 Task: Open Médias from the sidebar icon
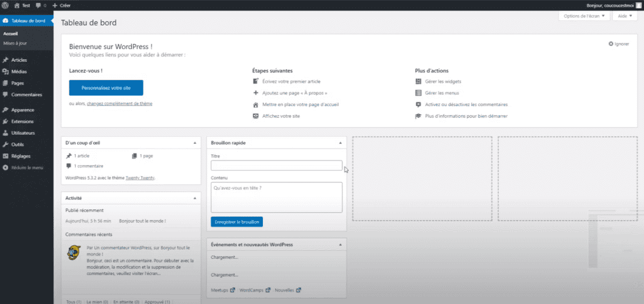[x=5, y=72]
